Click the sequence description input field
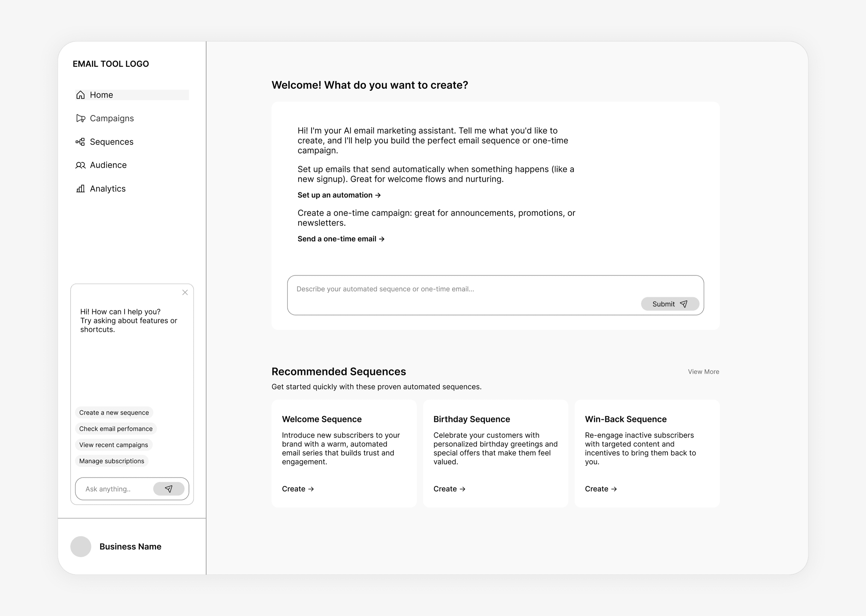The image size is (866, 616). [x=455, y=289]
